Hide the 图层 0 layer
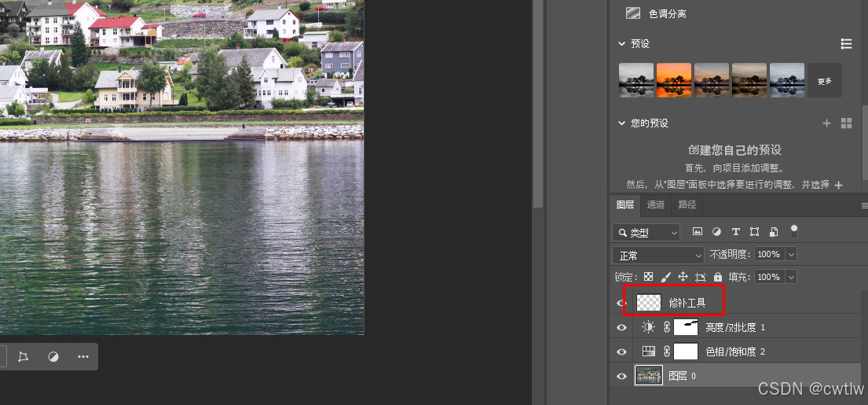 tap(621, 376)
